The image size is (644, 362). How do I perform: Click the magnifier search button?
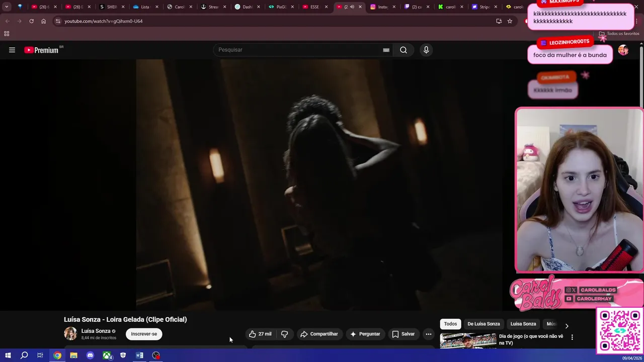[404, 50]
